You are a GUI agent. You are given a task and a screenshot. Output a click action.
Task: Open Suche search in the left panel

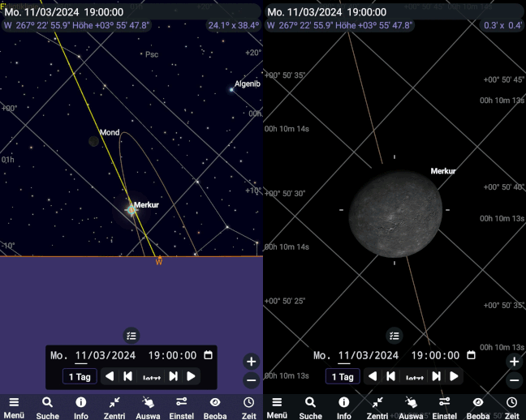pyautogui.click(x=47, y=408)
